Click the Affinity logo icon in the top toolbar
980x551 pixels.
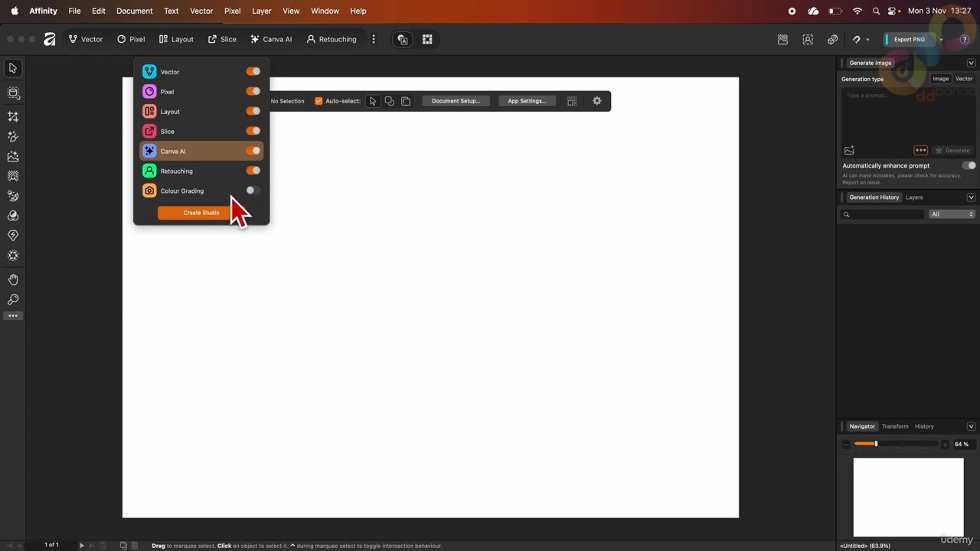click(x=50, y=39)
